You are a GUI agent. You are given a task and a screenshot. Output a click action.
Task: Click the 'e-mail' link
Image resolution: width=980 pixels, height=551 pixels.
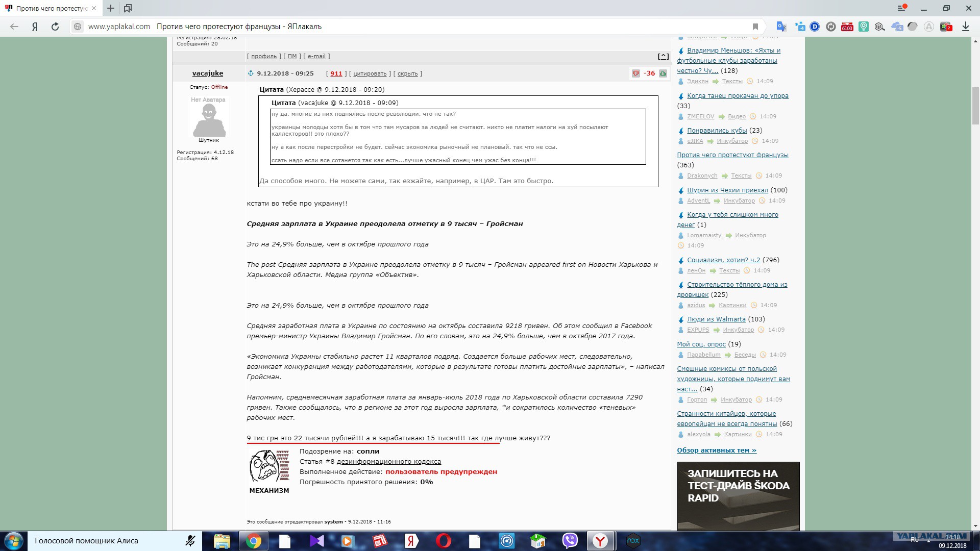coord(316,57)
